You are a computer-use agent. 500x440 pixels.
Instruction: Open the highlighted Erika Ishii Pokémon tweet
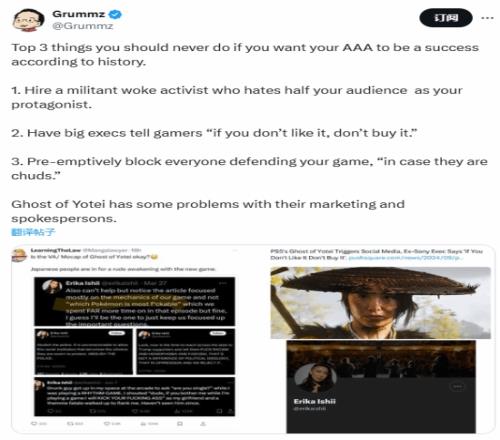[x=135, y=301]
